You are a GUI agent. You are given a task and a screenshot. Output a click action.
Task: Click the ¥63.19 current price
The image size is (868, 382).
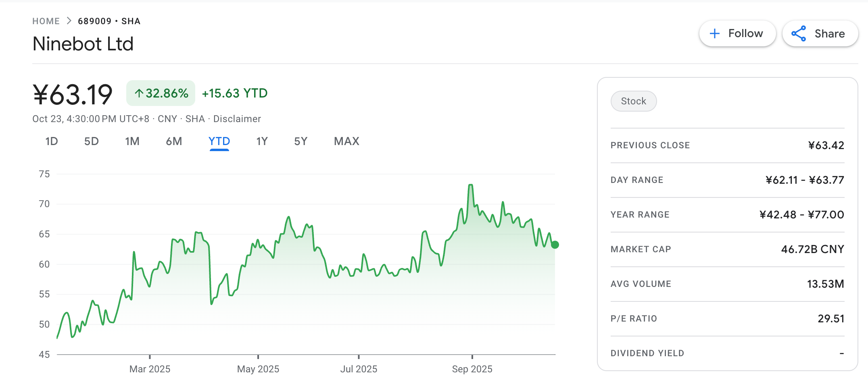pyautogui.click(x=73, y=95)
